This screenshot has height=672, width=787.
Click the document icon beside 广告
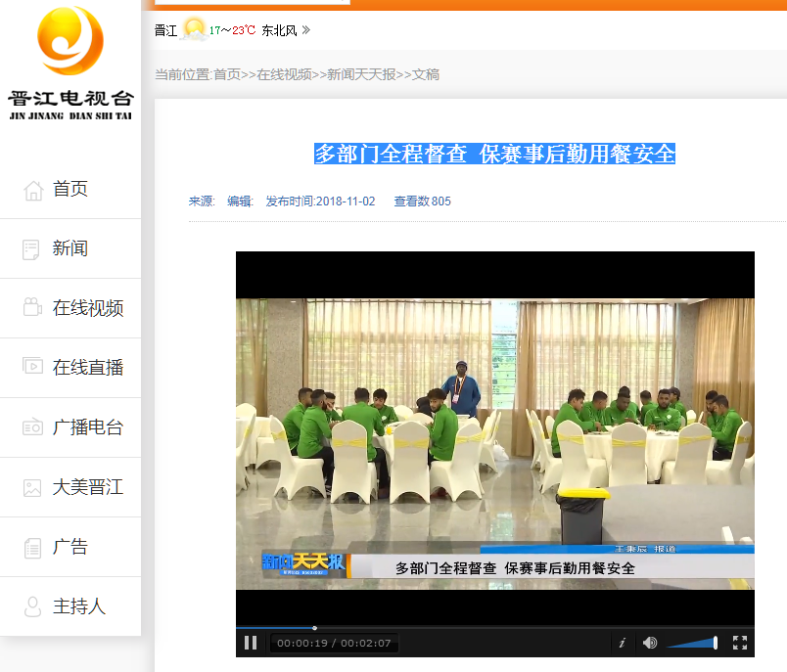[33, 547]
